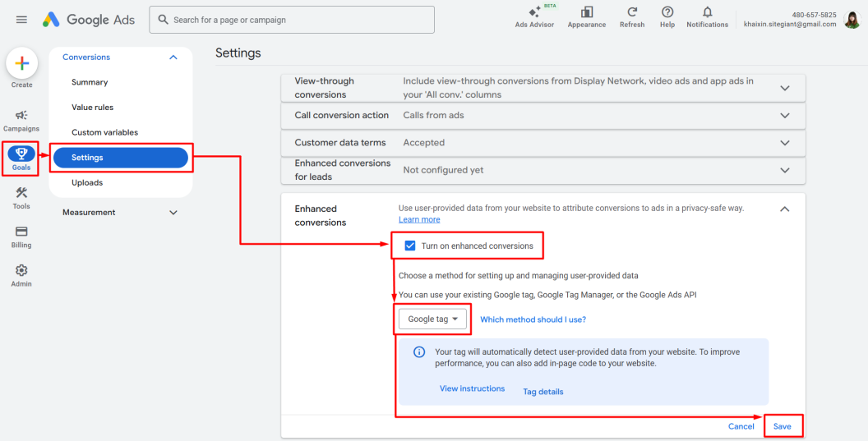
Task: Click the page or campaign search field
Action: pos(292,20)
